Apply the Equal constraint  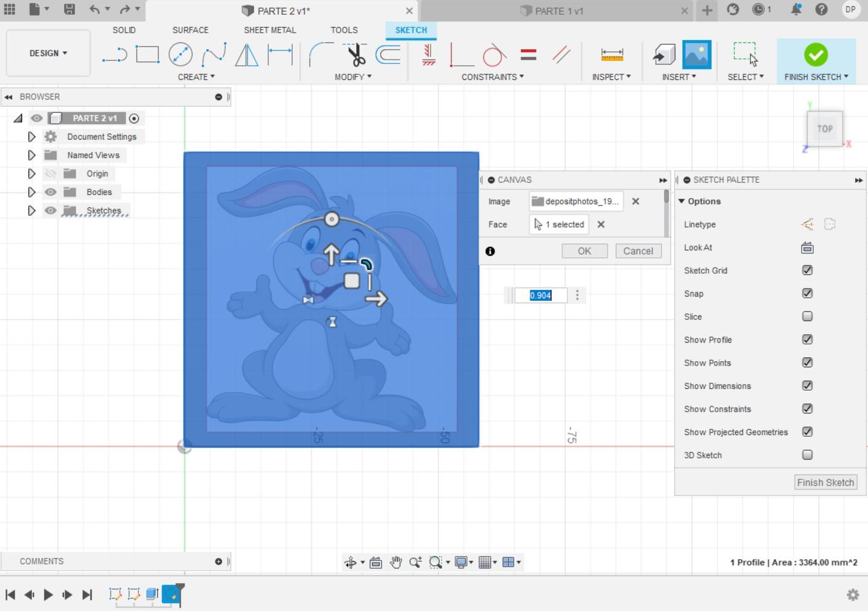[528, 55]
